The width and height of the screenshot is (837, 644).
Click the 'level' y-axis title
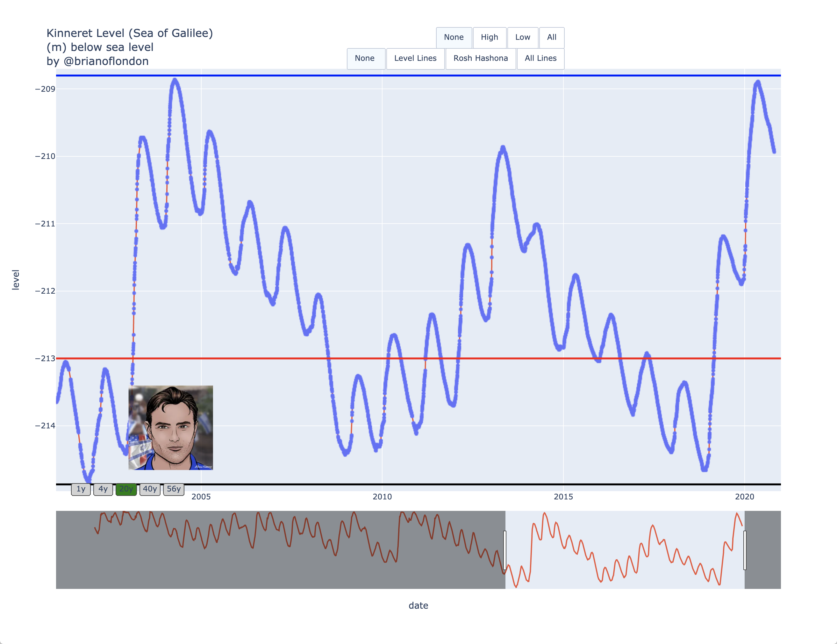(x=15, y=279)
